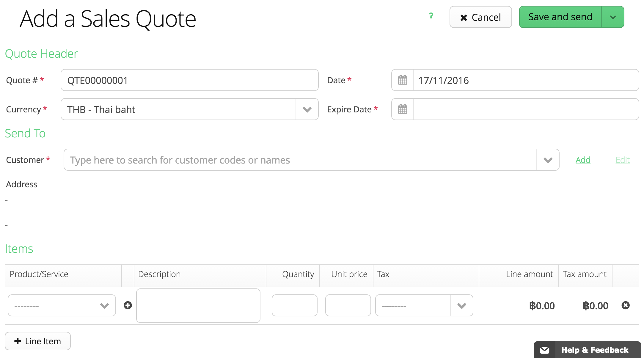Click the Help & Feedback envelope icon

tap(545, 350)
